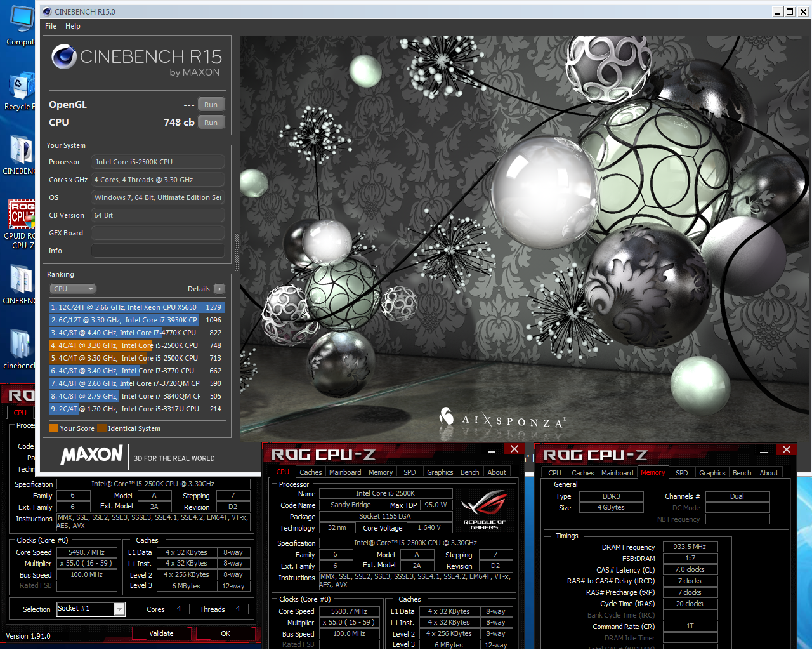
Task: Switch to Caches tab in right CPU-Z window
Action: point(583,473)
